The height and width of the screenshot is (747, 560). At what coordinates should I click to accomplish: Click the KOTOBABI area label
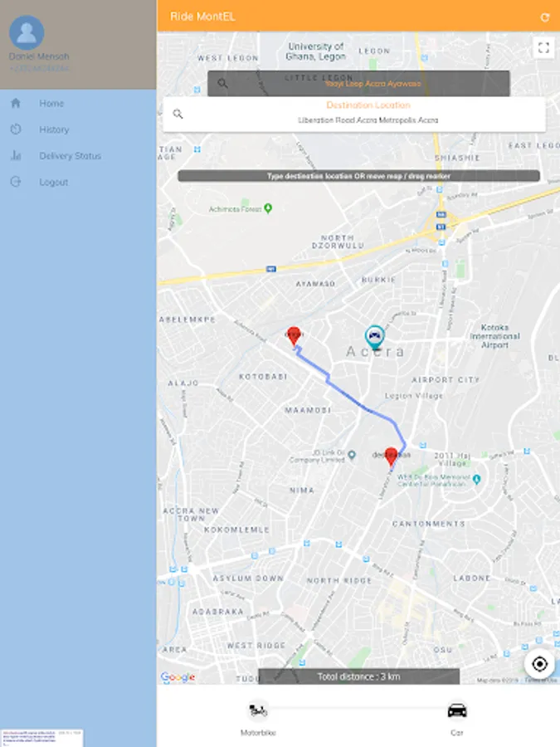click(x=263, y=376)
